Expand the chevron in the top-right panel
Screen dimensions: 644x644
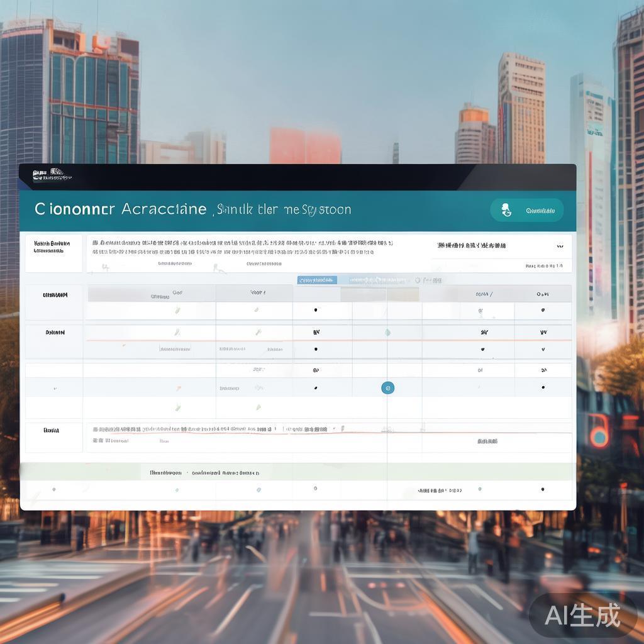559,246
